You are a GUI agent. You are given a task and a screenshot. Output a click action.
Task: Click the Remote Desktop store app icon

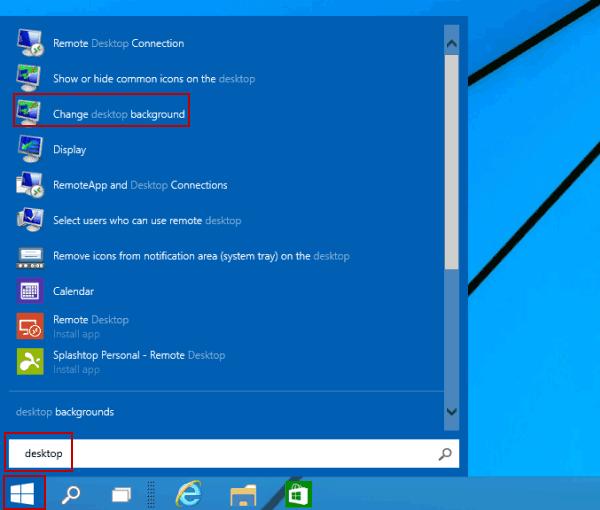[29, 326]
